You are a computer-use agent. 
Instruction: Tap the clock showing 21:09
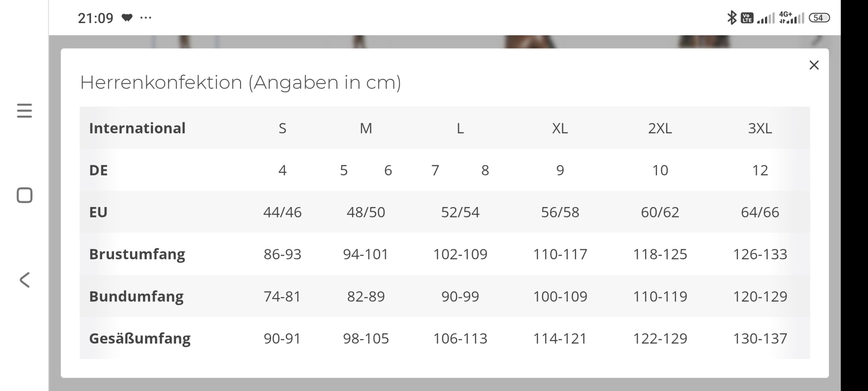[95, 18]
